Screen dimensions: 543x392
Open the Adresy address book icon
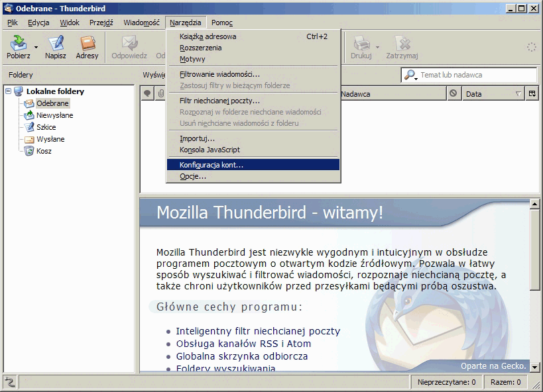[x=87, y=44]
